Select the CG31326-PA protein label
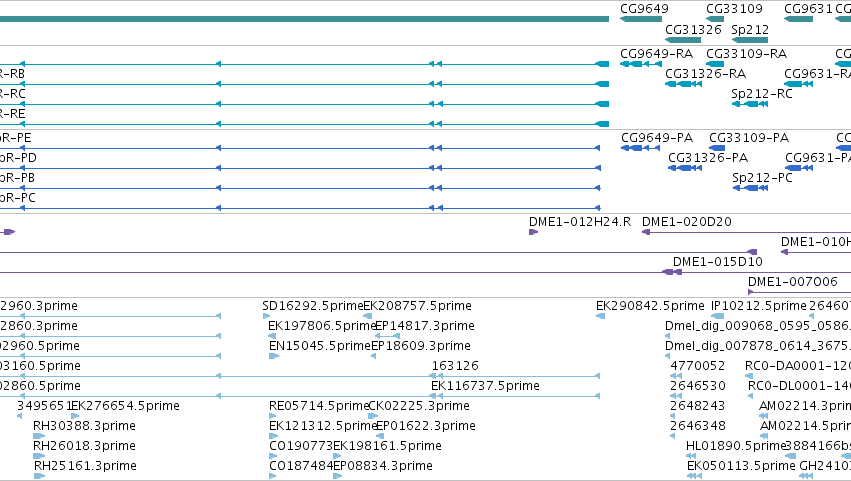 (x=708, y=157)
